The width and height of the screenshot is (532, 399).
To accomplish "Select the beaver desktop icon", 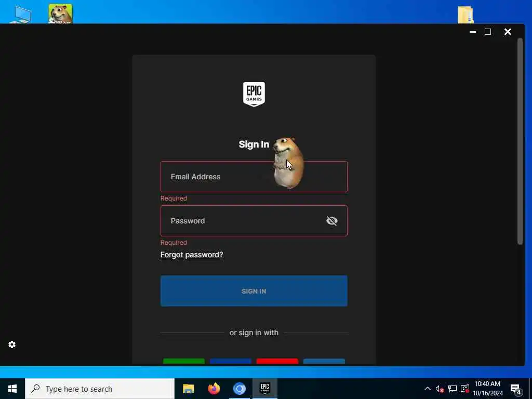I will pos(60,14).
